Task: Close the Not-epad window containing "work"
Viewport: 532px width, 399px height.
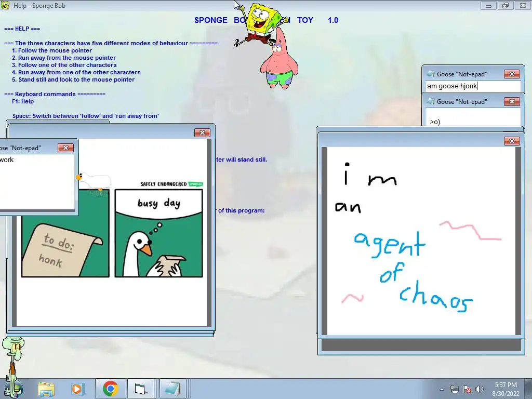Action: click(x=65, y=148)
